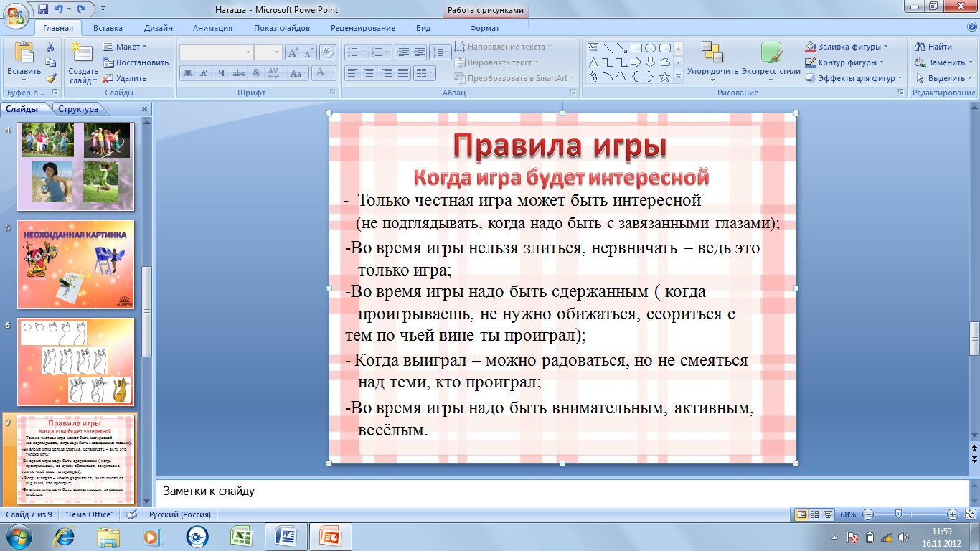Click the Заметки к слайду notes field
This screenshot has width=980, height=551.
coord(561,492)
